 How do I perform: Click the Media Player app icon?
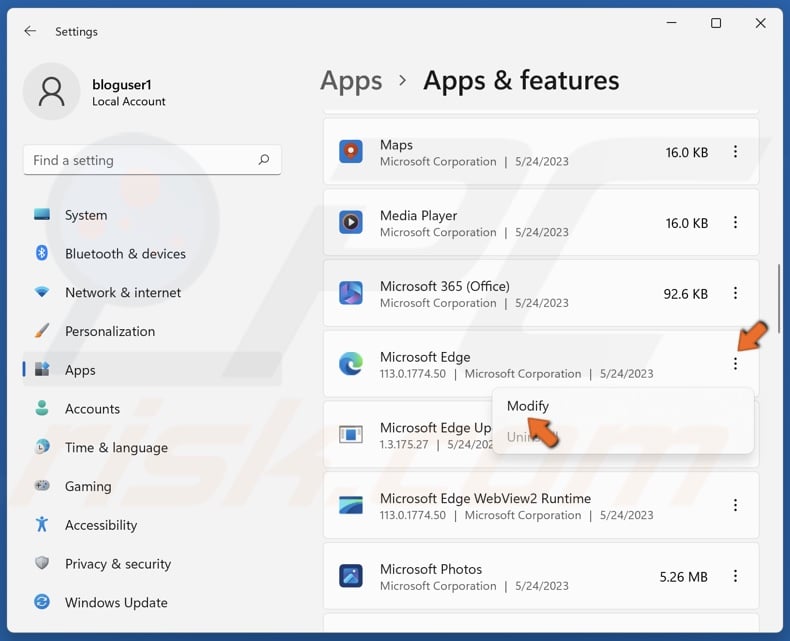(351, 222)
